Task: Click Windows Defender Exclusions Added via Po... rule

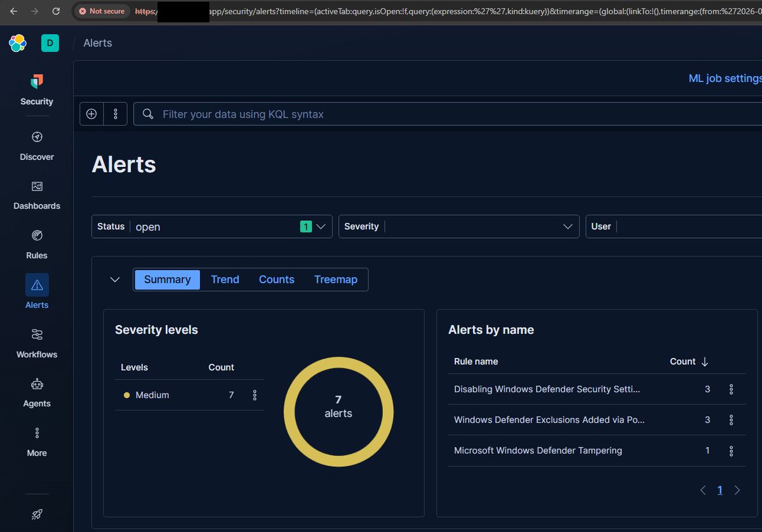Action: 549,420
